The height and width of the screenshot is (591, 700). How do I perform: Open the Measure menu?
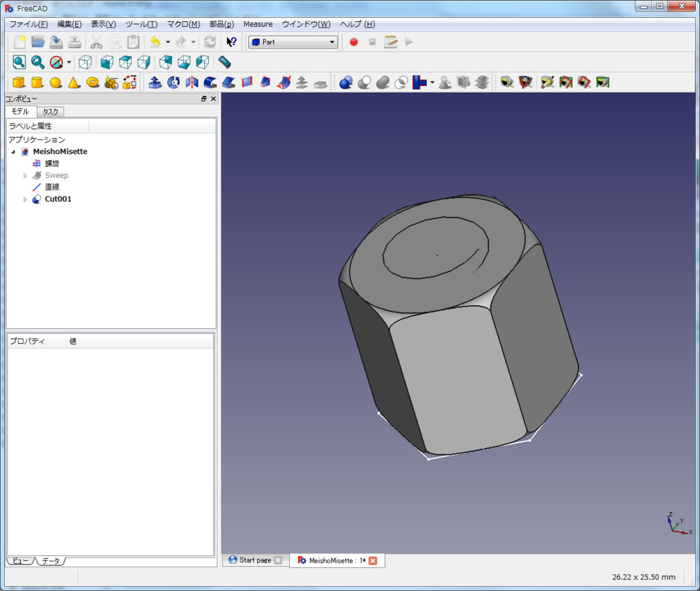click(x=258, y=24)
